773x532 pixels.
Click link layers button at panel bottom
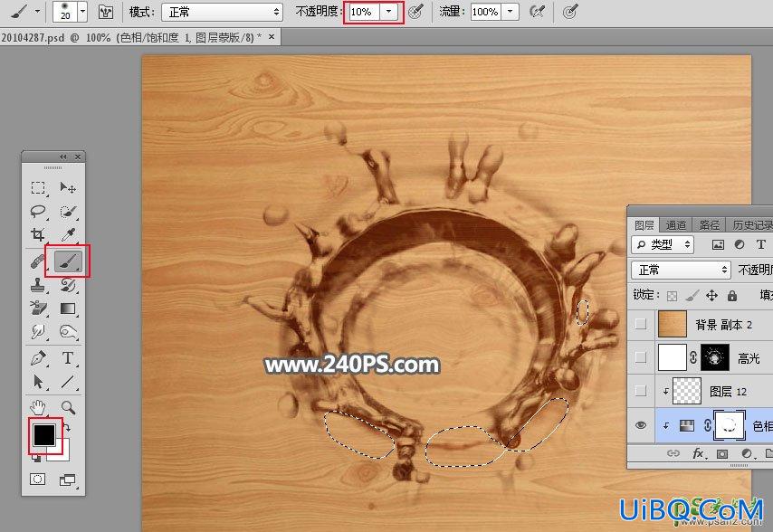pyautogui.click(x=673, y=453)
